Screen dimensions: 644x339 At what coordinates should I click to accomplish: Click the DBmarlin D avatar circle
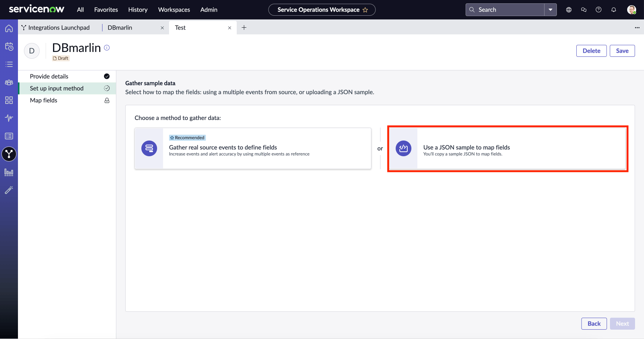point(32,51)
